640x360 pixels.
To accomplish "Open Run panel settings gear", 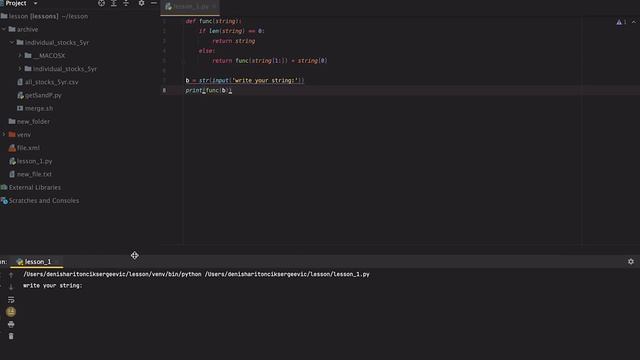I will point(631,261).
